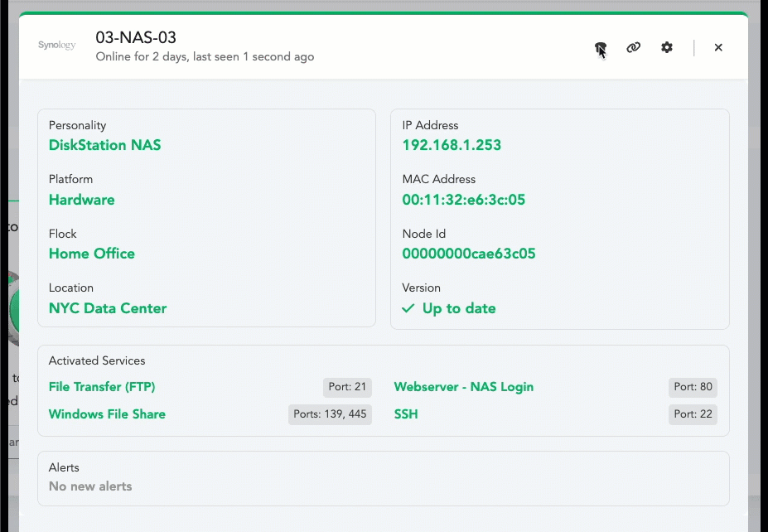Click the Ports: 139, 445 badge

click(x=330, y=414)
